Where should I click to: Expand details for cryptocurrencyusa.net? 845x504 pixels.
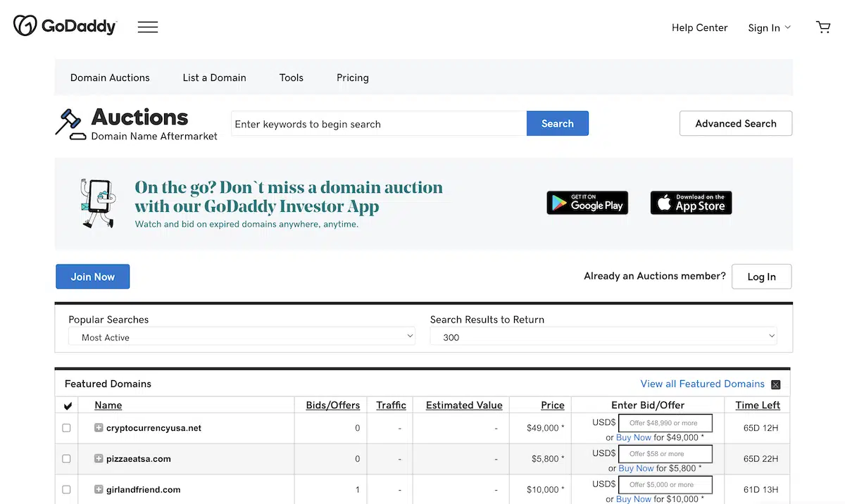coord(99,427)
